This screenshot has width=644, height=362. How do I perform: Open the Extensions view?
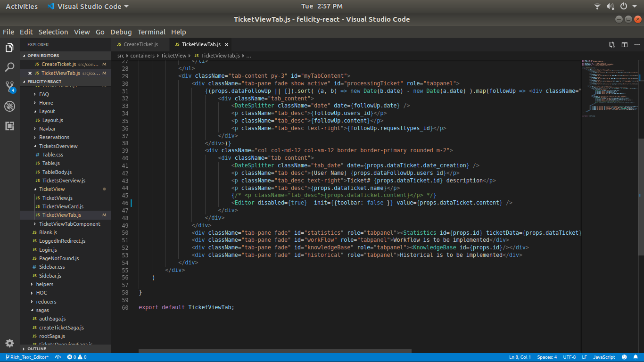(x=9, y=126)
